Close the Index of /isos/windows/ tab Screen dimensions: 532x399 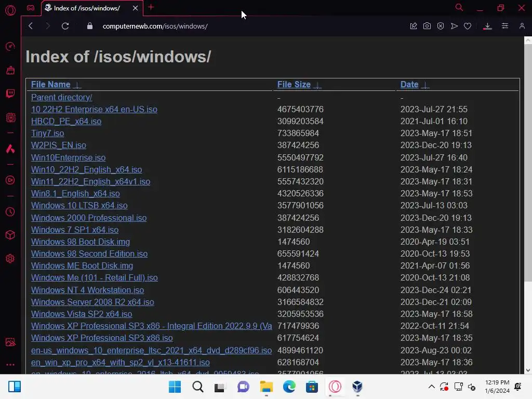(136, 8)
